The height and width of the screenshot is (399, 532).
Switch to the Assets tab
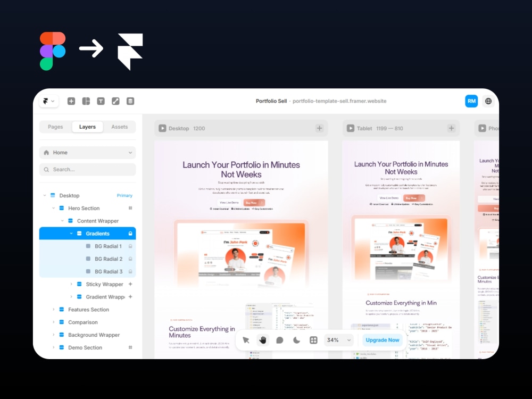point(119,127)
